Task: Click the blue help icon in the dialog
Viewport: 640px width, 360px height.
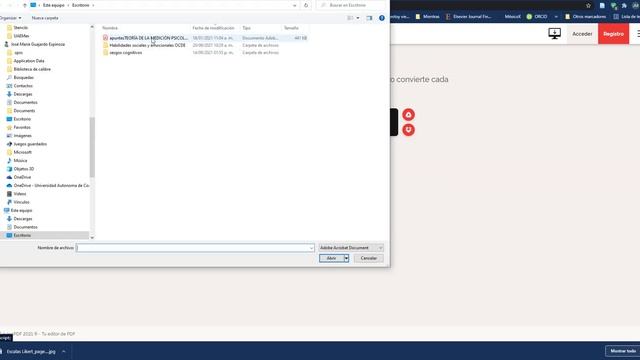Action: 382,18
